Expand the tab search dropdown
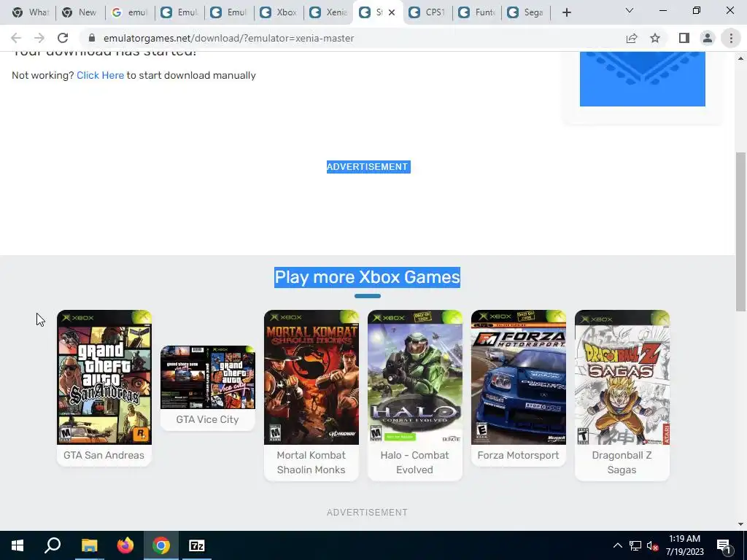Image resolution: width=747 pixels, height=560 pixels. tap(630, 10)
